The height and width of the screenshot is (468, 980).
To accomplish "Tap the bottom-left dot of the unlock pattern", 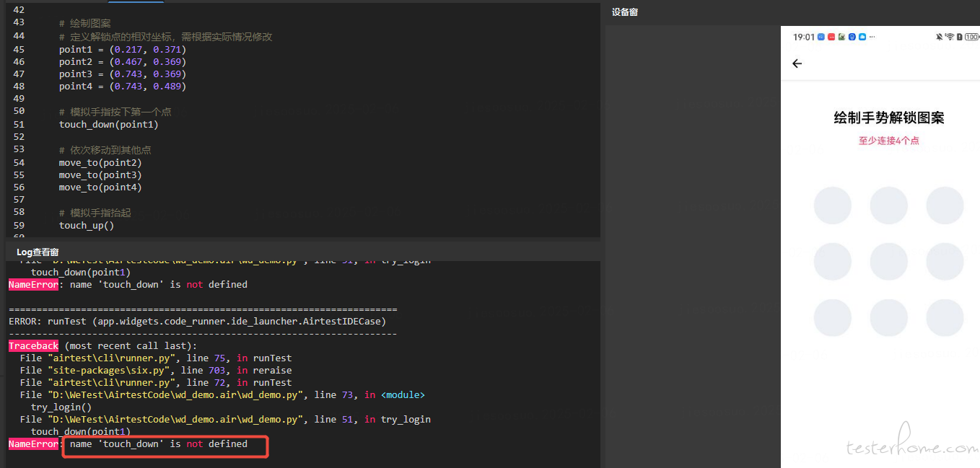I will point(833,317).
